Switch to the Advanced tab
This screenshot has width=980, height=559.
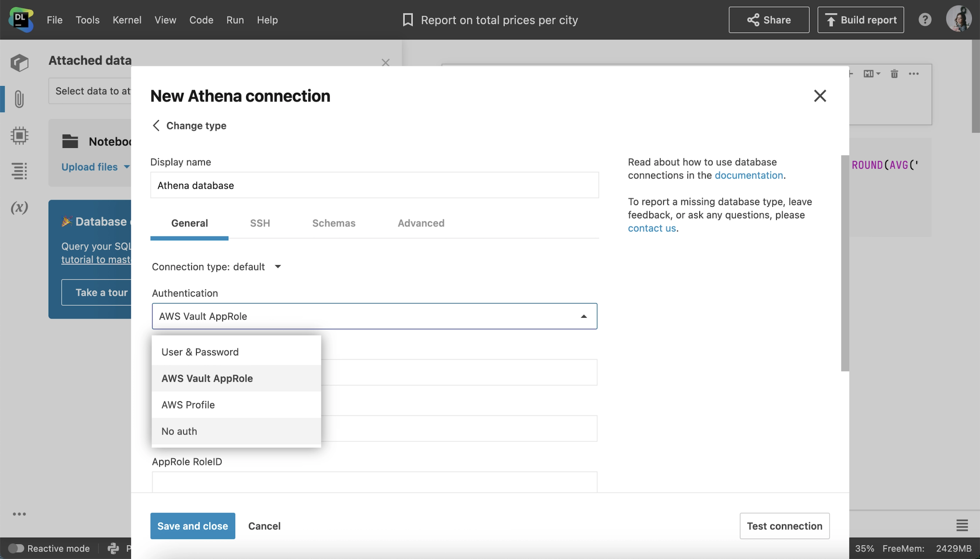[421, 223]
